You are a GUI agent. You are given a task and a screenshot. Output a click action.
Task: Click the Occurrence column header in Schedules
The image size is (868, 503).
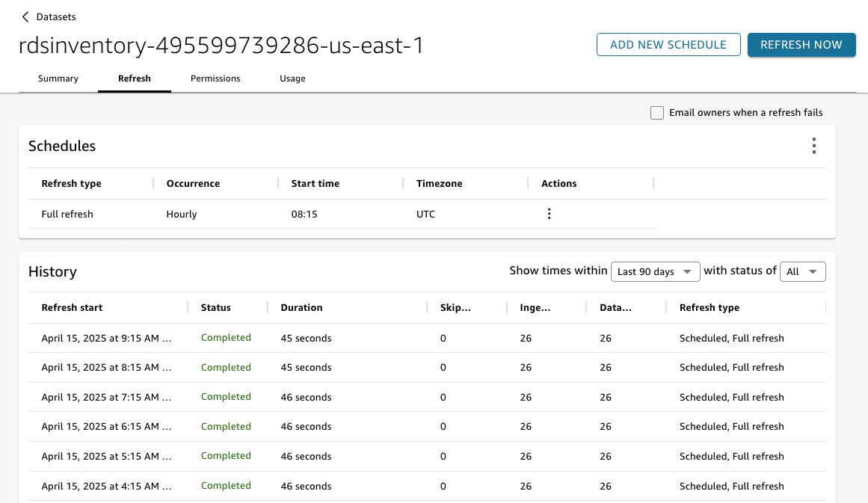[x=193, y=183]
